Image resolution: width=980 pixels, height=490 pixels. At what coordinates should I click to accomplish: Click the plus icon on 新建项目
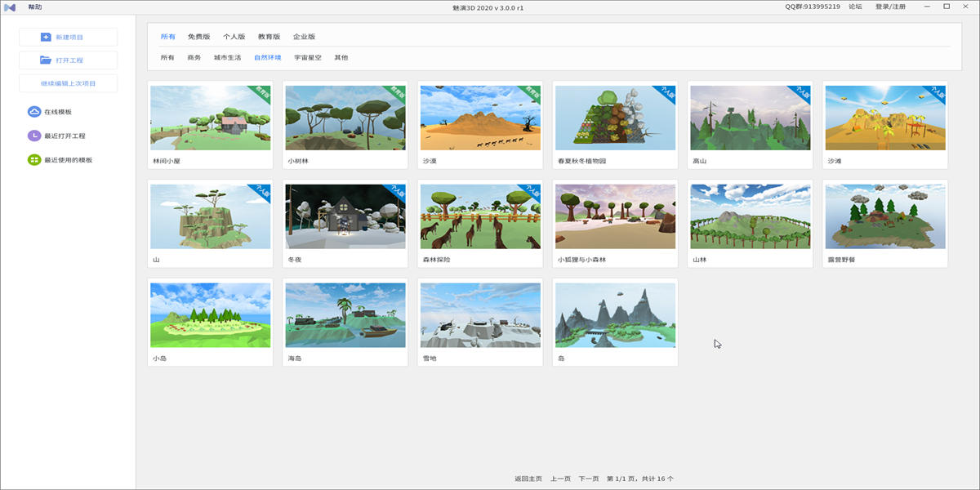click(x=46, y=37)
